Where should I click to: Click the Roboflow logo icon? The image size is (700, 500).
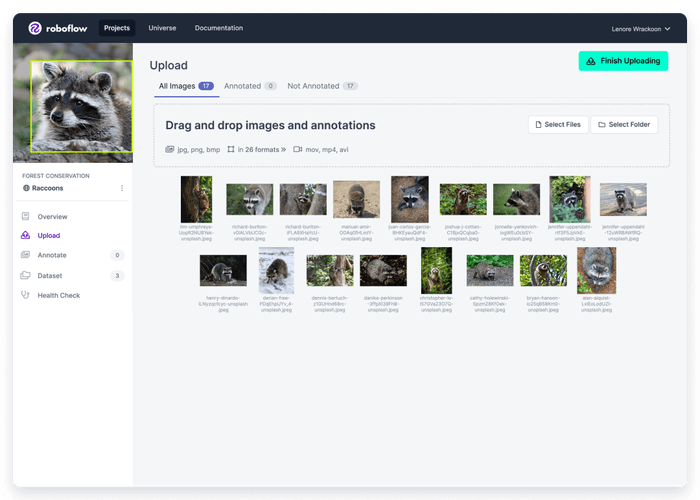coord(35,28)
